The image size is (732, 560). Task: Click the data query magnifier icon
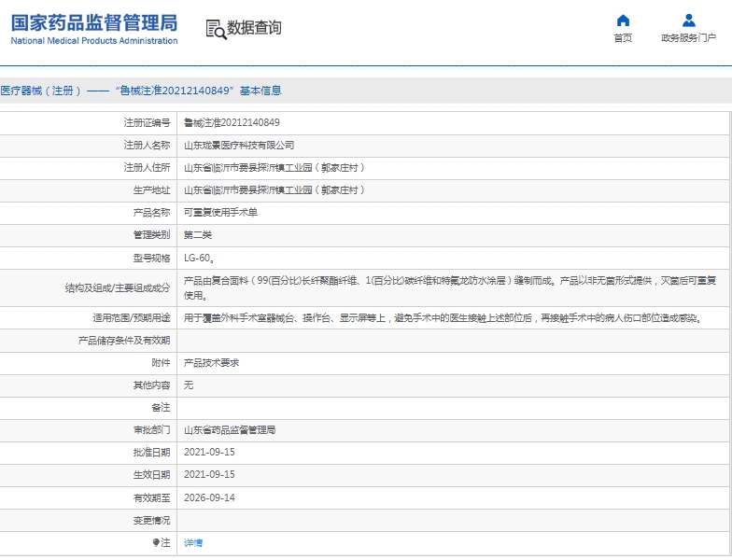[216, 29]
